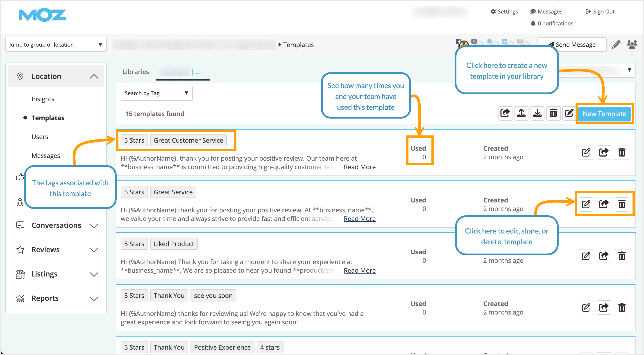Click the download templates icon
Viewport: 644px width, 355px height.
537,113
